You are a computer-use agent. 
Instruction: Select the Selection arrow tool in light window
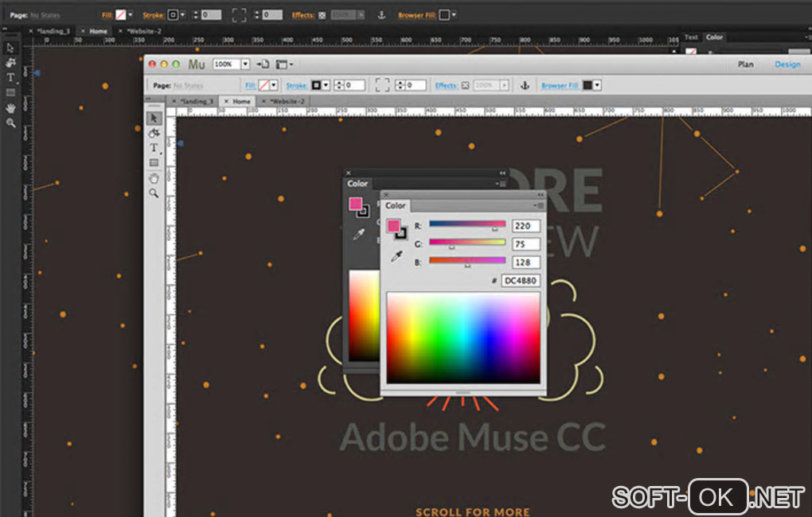tap(154, 118)
